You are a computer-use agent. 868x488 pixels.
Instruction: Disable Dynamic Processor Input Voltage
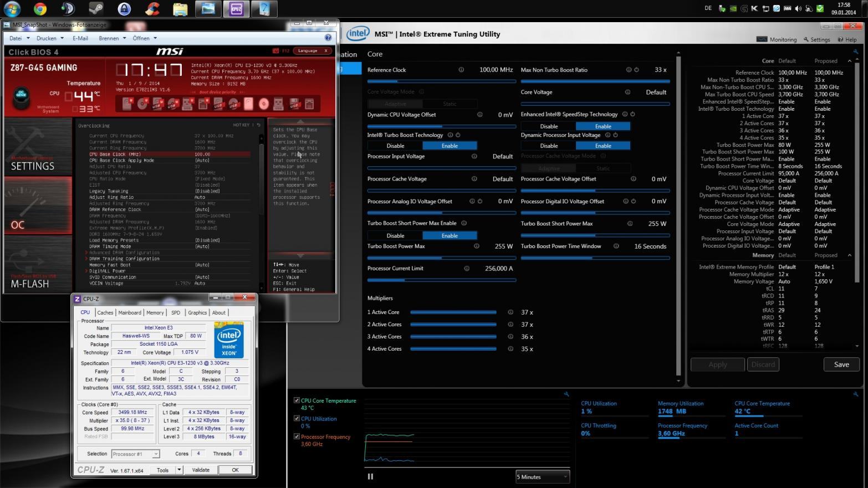(x=549, y=146)
